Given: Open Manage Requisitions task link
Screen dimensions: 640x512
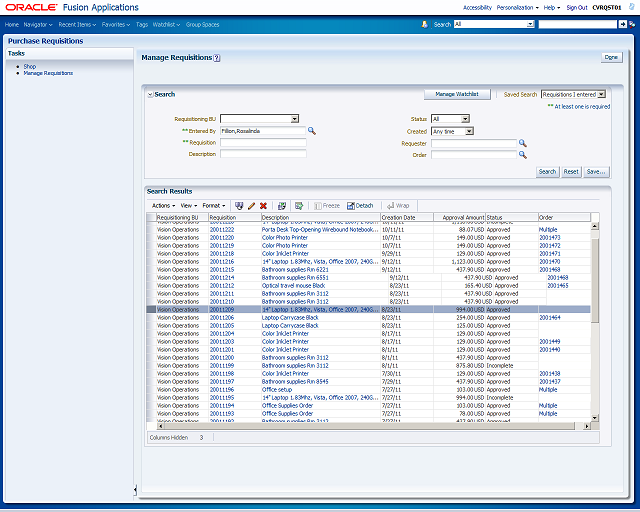Looking at the screenshot, I should click(x=48, y=73).
